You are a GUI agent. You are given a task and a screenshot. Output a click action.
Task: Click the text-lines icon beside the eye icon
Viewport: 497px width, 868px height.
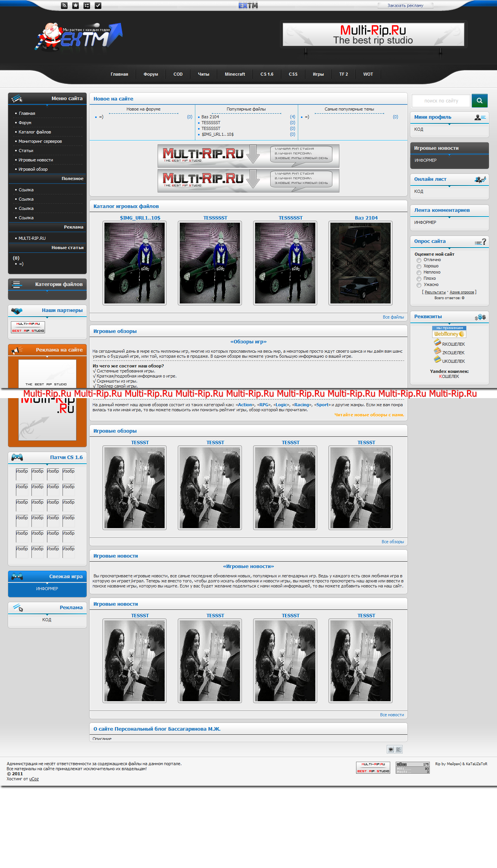[x=398, y=749]
